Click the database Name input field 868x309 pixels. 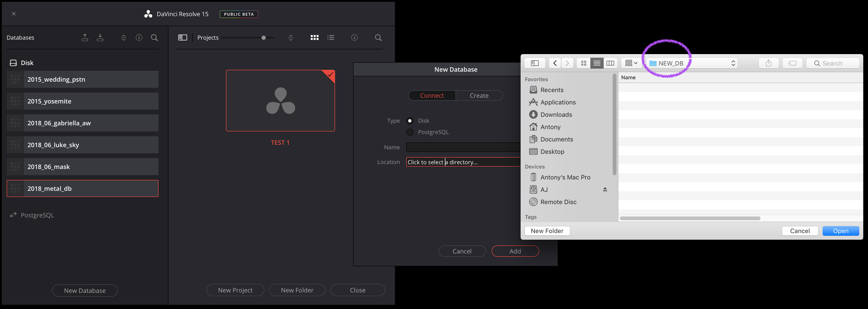pyautogui.click(x=463, y=147)
